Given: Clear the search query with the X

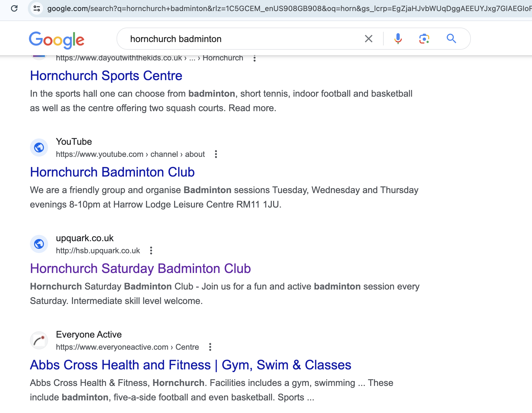Looking at the screenshot, I should pos(368,39).
